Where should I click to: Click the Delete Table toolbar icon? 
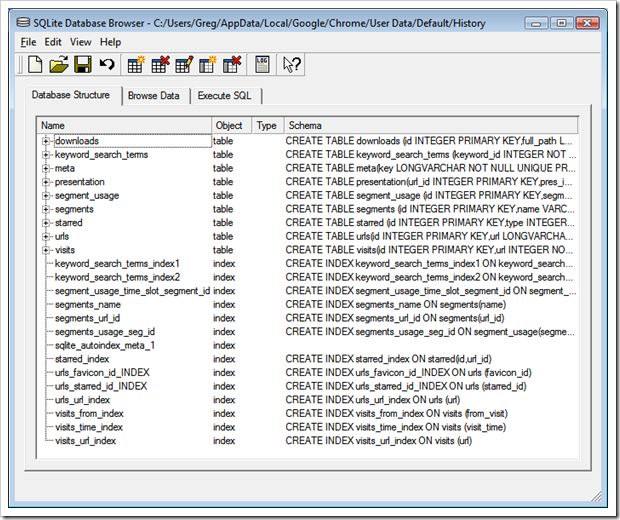click(161, 66)
